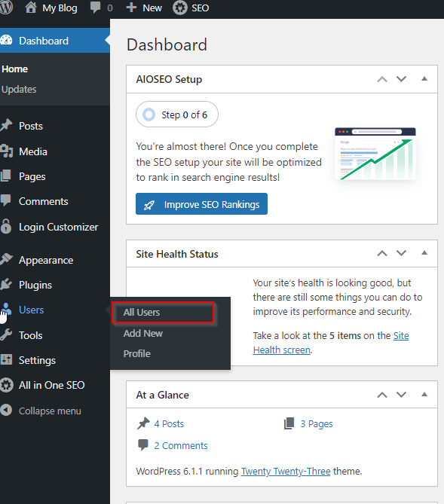The image size is (444, 504).
Task: Click the Plugins plug icon
Action: [6, 285]
